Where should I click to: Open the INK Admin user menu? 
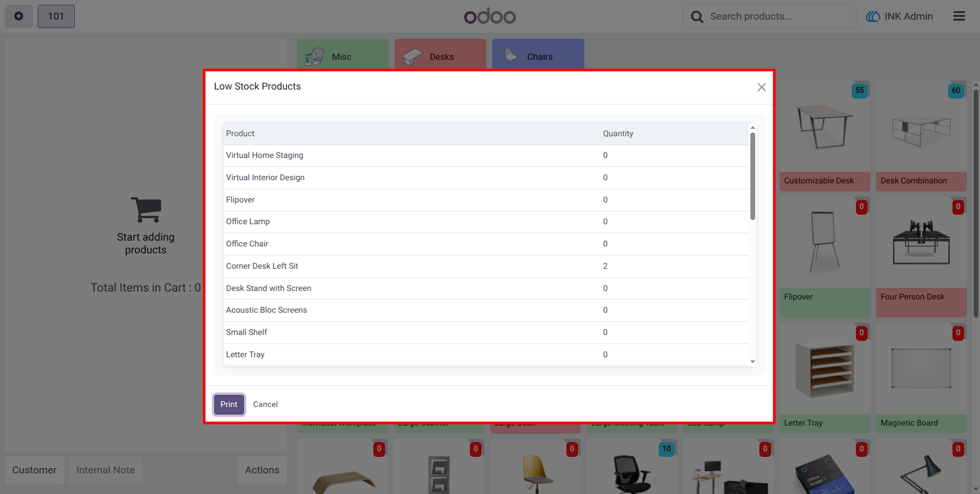899,16
